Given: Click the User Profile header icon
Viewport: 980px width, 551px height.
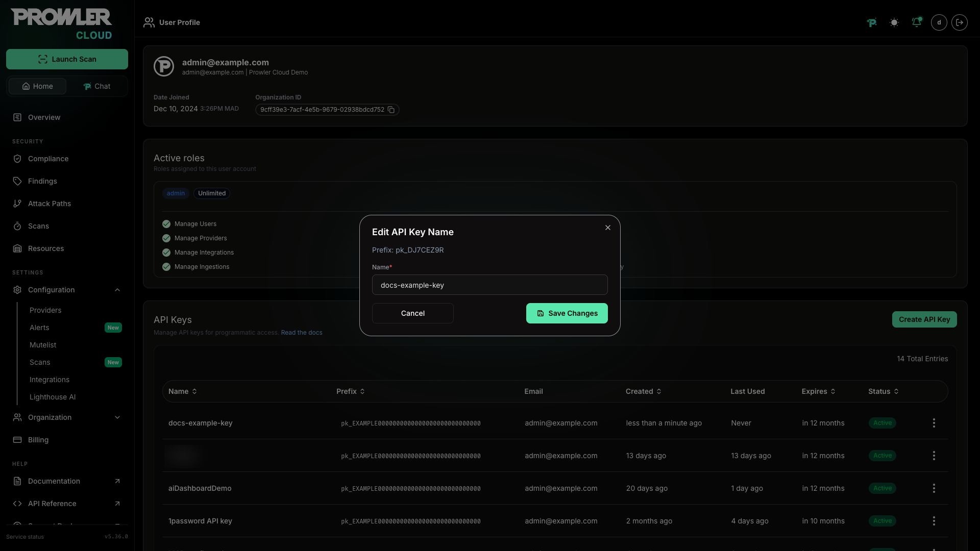Looking at the screenshot, I should click(149, 22).
